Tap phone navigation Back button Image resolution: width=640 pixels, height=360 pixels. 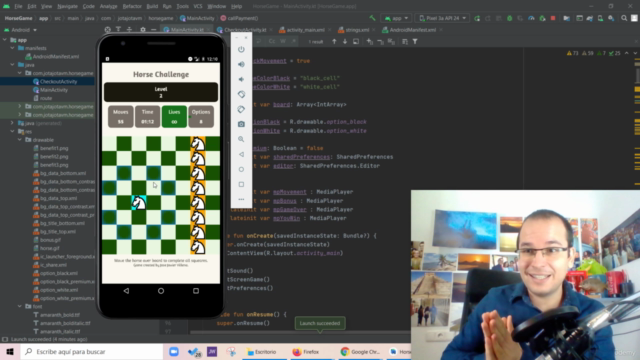[126, 291]
